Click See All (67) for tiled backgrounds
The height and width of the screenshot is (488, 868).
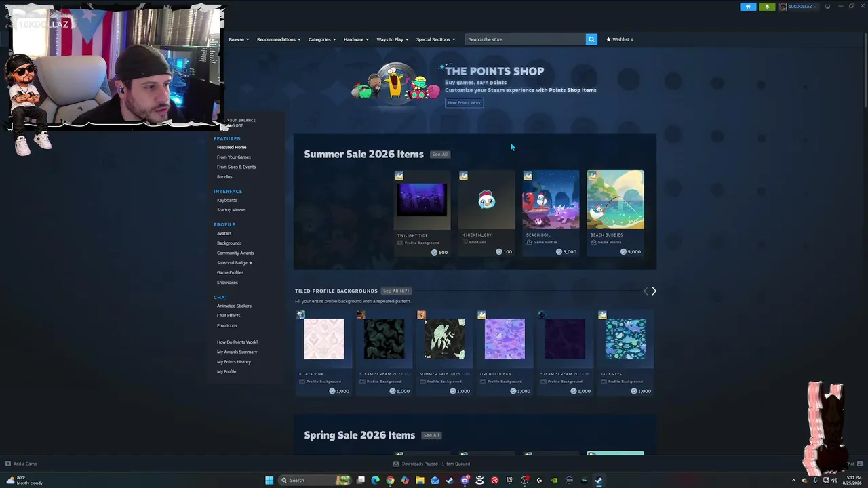[396, 291]
